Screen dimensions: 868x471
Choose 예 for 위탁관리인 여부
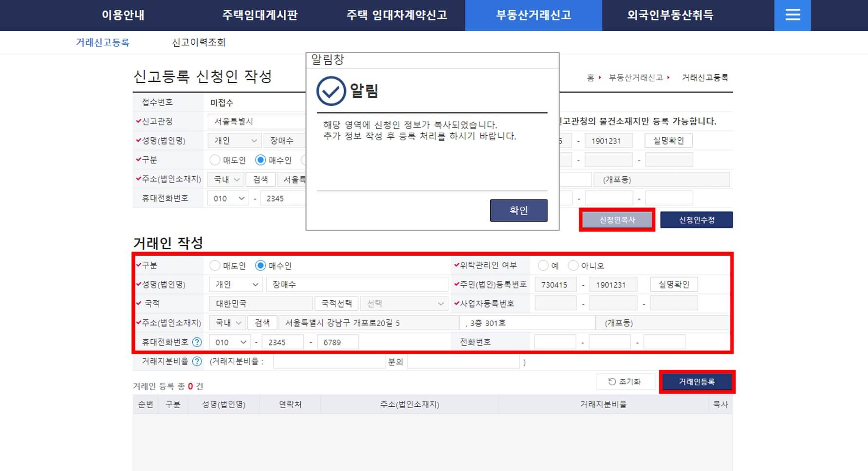coord(543,265)
